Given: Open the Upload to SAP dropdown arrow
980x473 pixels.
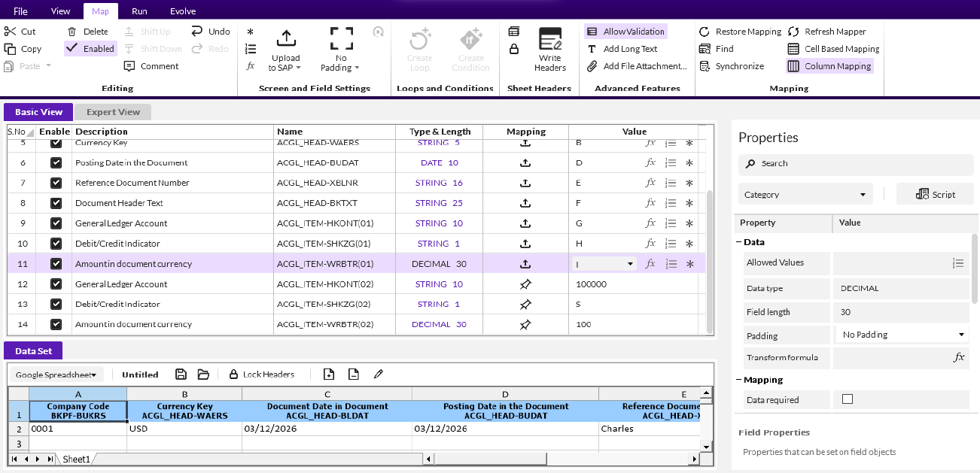Looking at the screenshot, I should [299, 68].
